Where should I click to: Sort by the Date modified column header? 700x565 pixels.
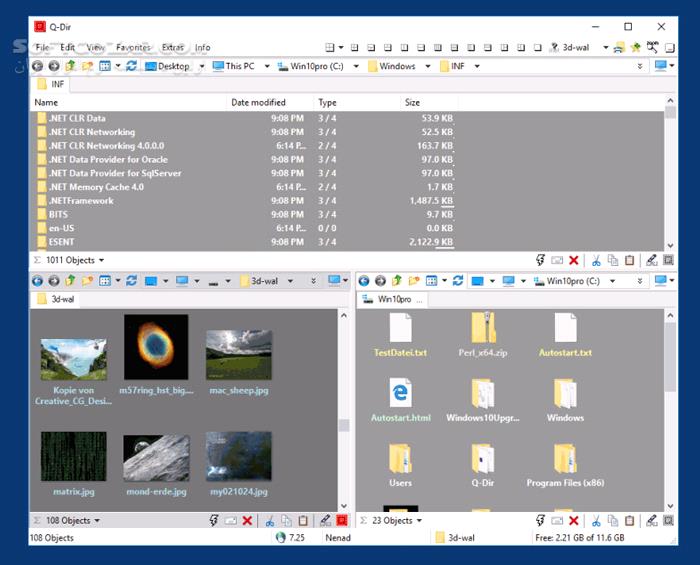click(x=258, y=102)
